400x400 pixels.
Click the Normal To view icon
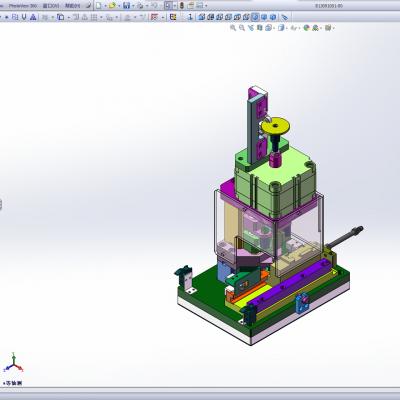click(284, 17)
